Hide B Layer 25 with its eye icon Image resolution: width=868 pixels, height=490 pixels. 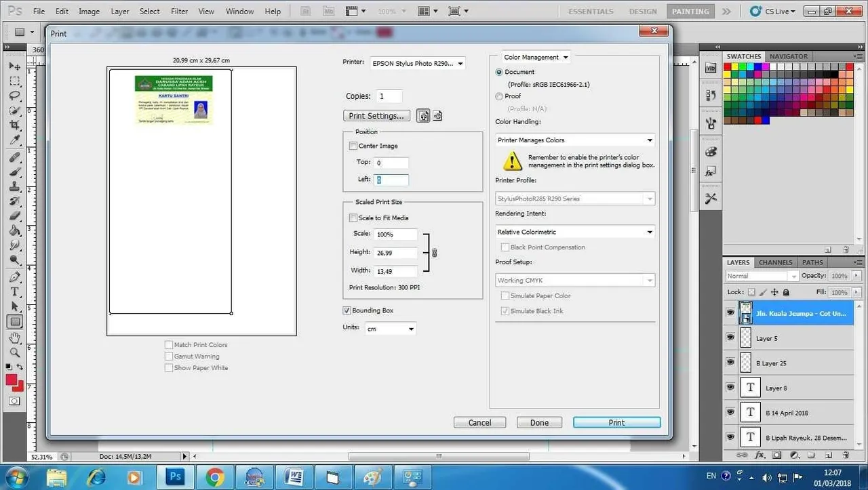tap(730, 363)
